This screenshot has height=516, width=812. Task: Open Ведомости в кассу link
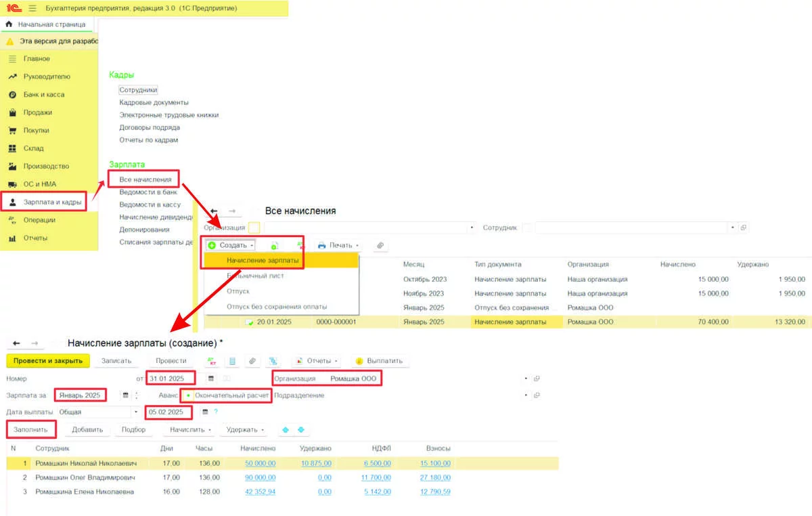[x=150, y=205]
